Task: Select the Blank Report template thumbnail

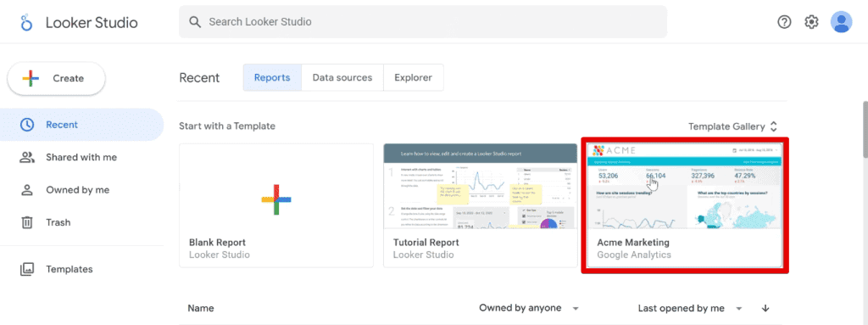Action: pyautogui.click(x=276, y=186)
